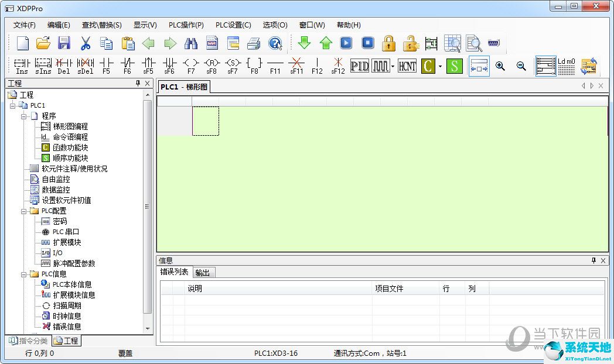Delete horizontal line sF11

(x=296, y=66)
